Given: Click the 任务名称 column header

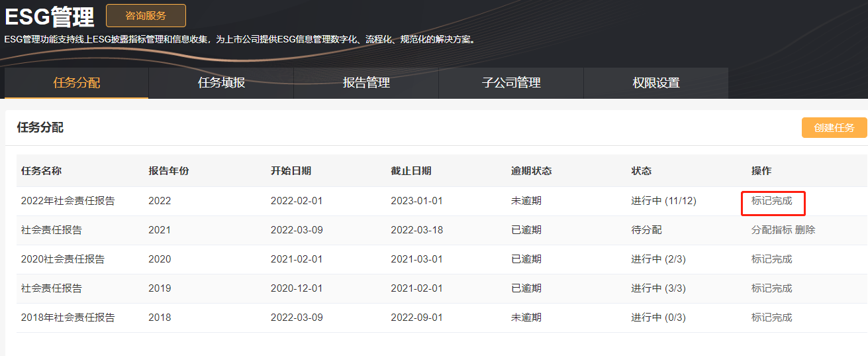Looking at the screenshot, I should pos(41,171).
